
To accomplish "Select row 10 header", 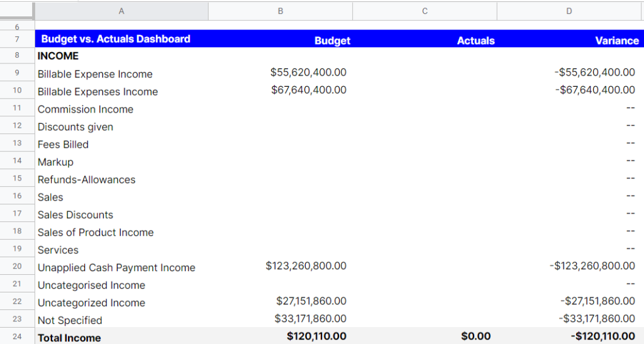I will tap(17, 91).
